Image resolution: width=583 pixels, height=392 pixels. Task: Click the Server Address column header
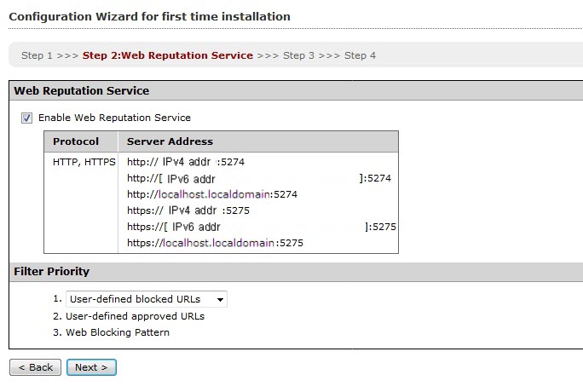pos(170,141)
